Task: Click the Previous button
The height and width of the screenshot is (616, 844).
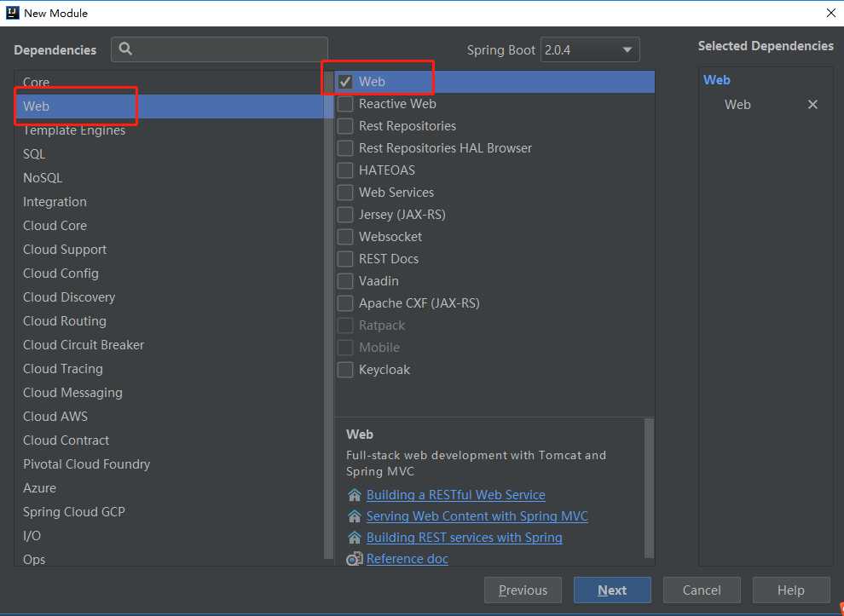Action: [x=523, y=590]
